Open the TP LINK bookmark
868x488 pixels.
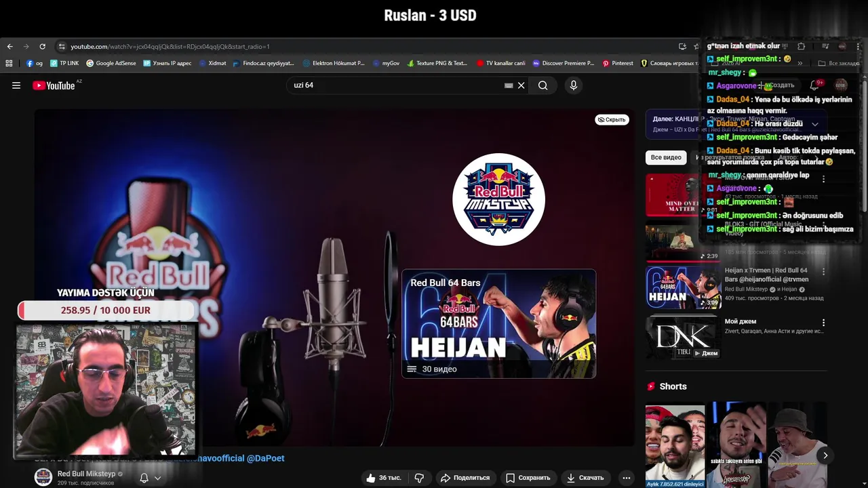coord(64,63)
